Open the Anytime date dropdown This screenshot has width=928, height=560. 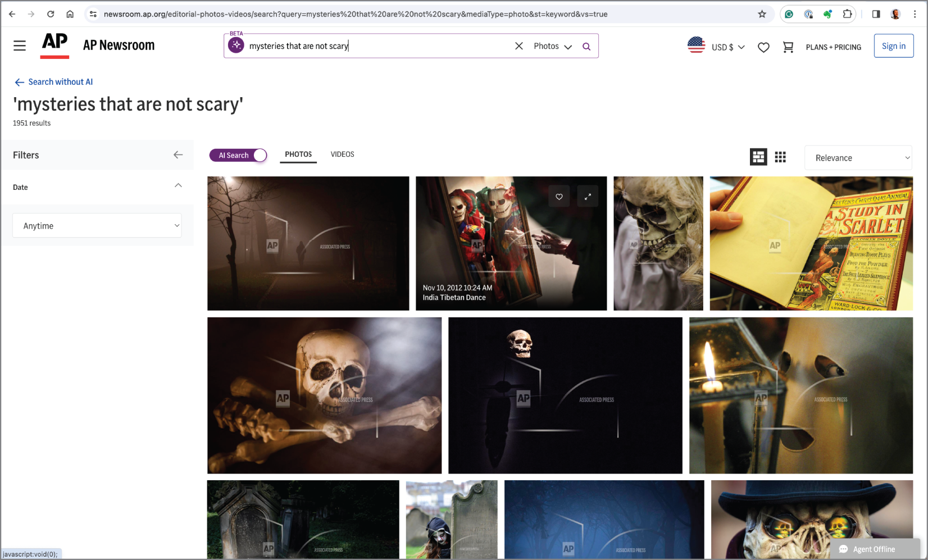click(x=97, y=225)
